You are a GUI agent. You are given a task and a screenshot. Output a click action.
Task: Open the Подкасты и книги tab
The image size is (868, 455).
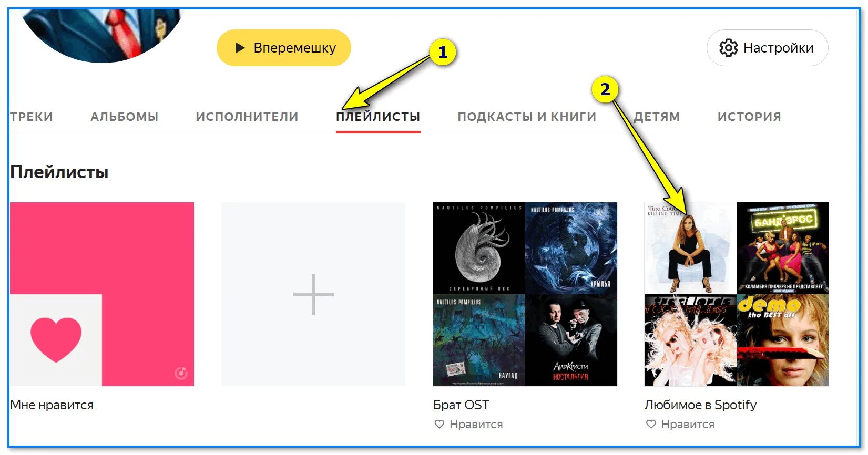click(x=527, y=117)
